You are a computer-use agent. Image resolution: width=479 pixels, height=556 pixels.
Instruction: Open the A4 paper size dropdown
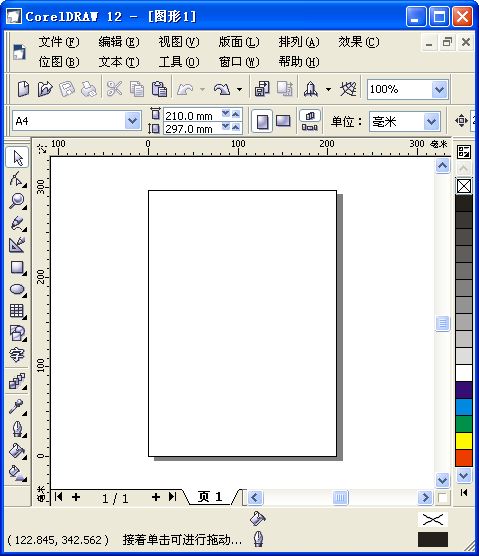tap(132, 121)
